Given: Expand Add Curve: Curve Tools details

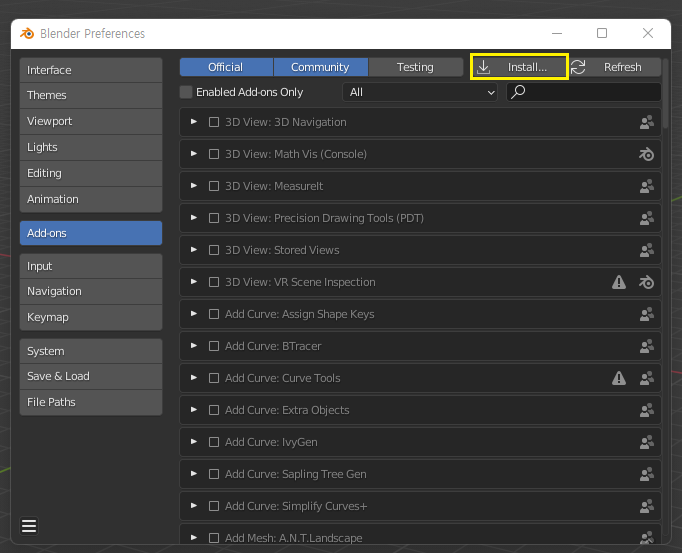Looking at the screenshot, I should coord(194,378).
